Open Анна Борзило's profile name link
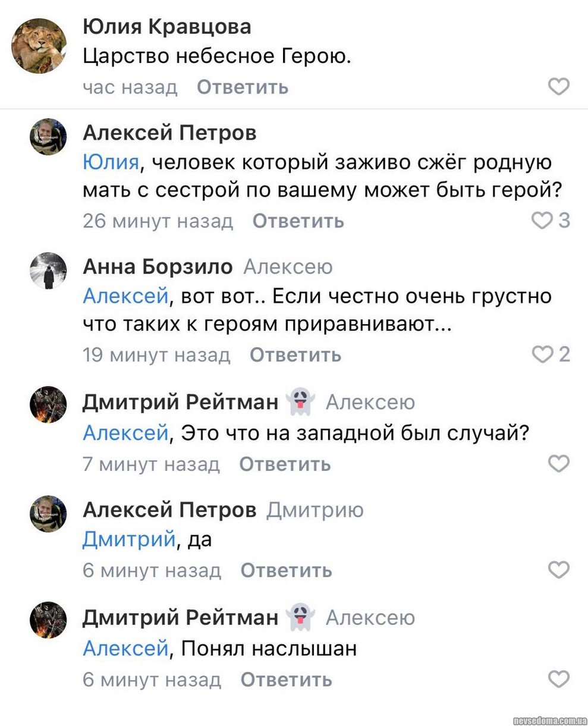Image resolution: width=588 pixels, height=726 pixels. [158, 267]
